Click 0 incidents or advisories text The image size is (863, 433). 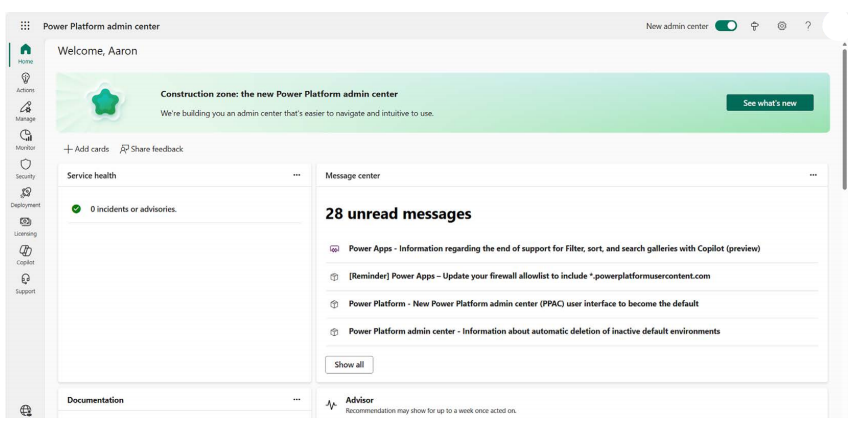coord(134,209)
